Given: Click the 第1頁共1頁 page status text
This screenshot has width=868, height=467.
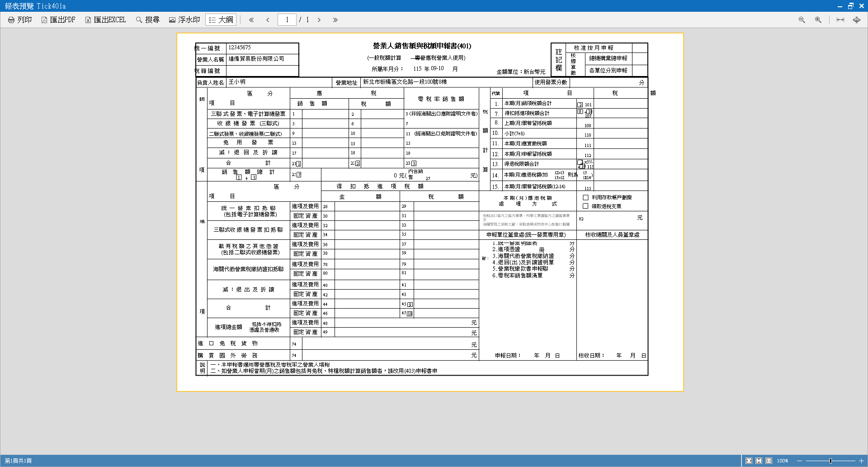Looking at the screenshot, I should click(19, 461).
